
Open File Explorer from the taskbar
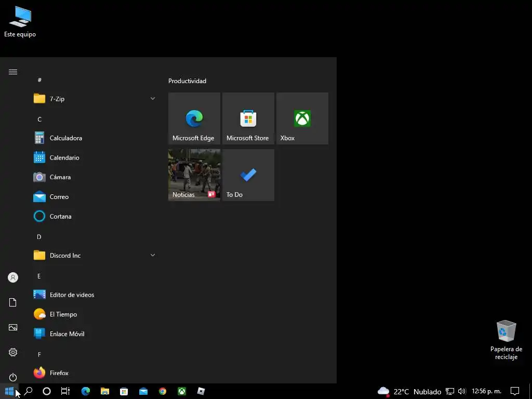coord(105,391)
